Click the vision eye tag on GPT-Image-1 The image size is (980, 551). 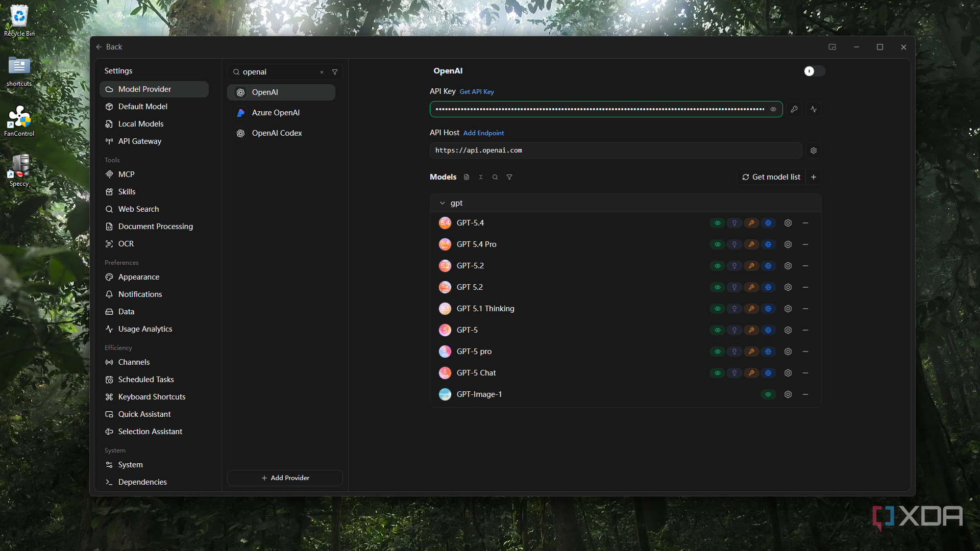tap(768, 394)
